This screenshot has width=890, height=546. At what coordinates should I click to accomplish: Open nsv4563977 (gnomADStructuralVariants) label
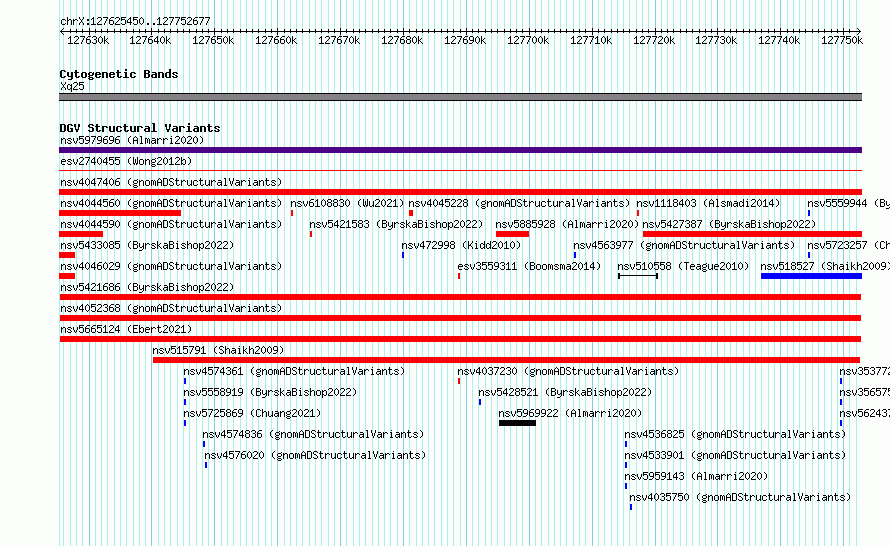[684, 245]
